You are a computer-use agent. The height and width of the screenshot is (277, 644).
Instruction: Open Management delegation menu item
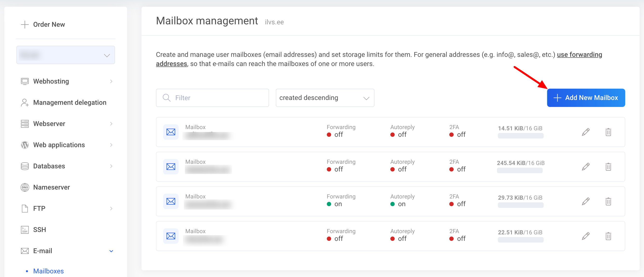coord(70,102)
